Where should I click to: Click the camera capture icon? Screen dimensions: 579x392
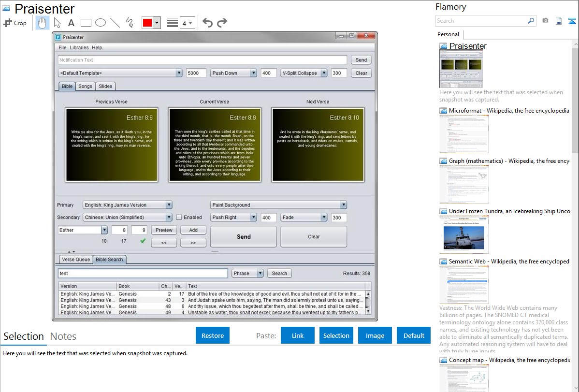tap(545, 21)
